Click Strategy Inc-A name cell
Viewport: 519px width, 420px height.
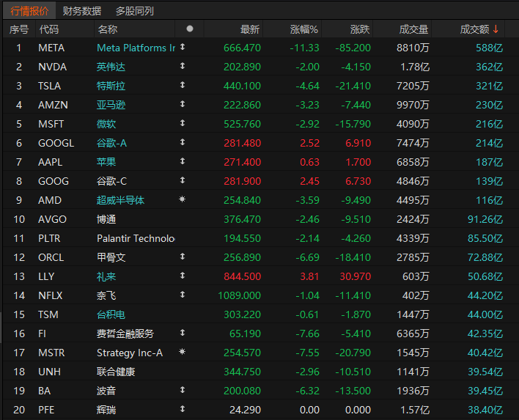(130, 353)
